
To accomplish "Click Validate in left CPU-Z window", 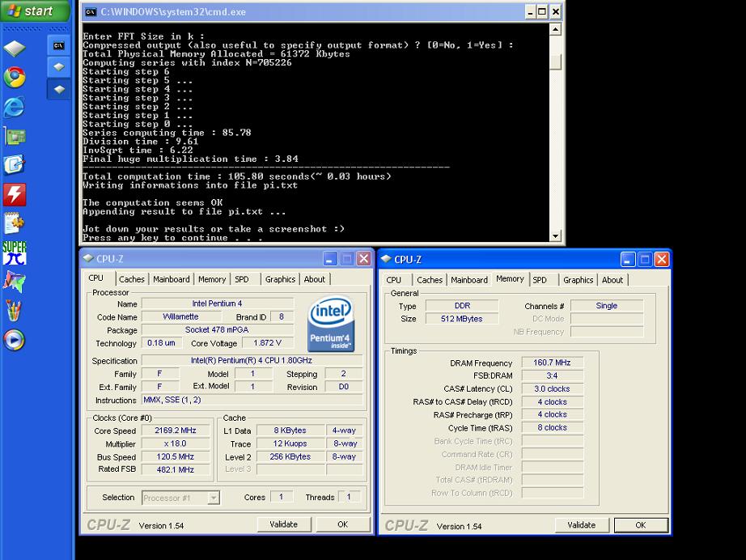I will click(x=283, y=524).
